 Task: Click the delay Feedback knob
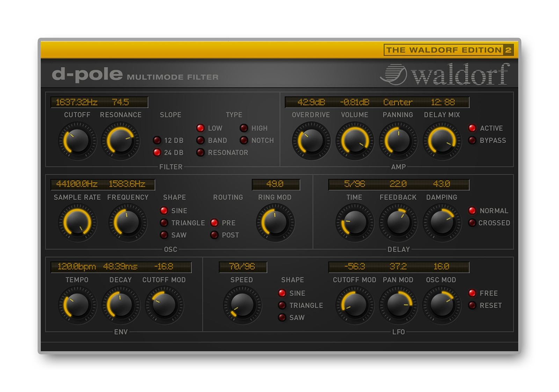tap(398, 223)
